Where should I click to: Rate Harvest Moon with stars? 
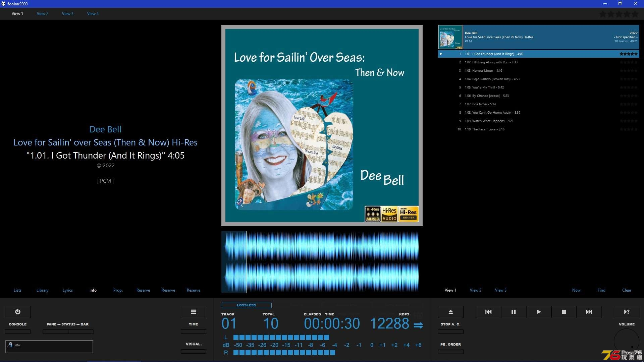coord(629,71)
